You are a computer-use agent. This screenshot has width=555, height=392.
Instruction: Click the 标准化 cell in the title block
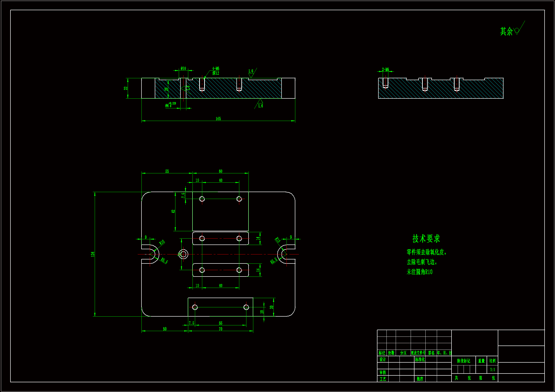[x=420, y=360]
